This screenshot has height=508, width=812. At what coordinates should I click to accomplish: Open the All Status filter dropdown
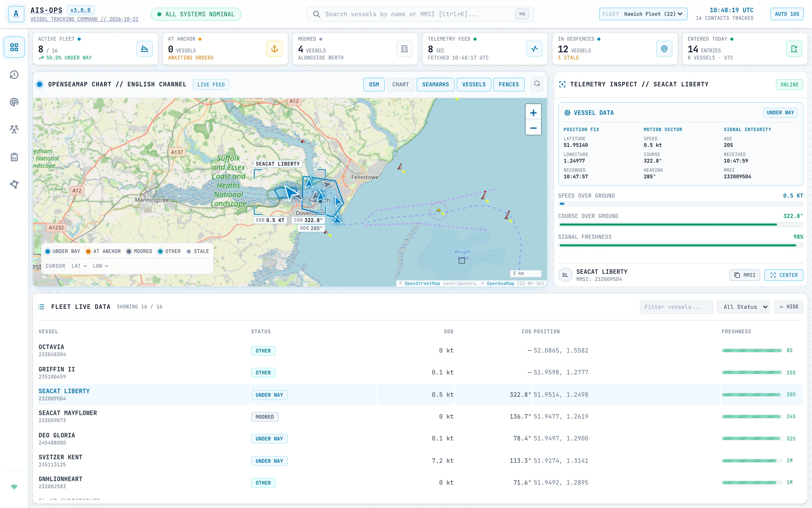(x=743, y=307)
